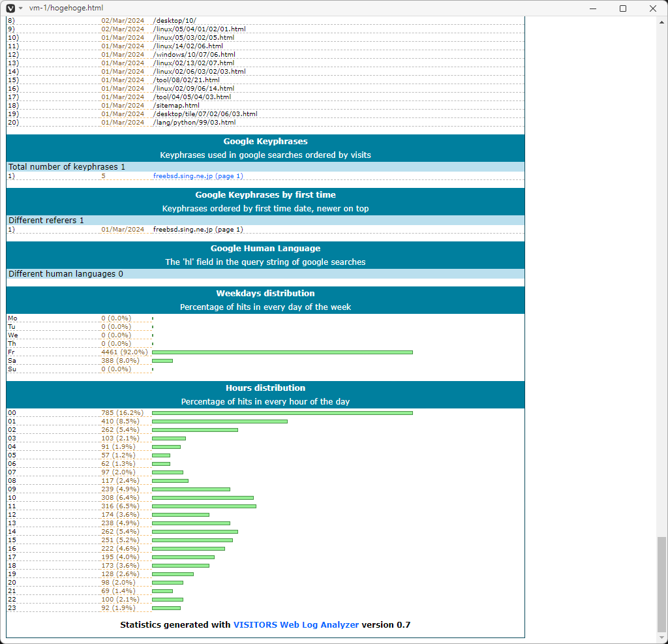Click the hour 00 green bar
Viewport: 668px width, 644px height.
[x=282, y=413]
